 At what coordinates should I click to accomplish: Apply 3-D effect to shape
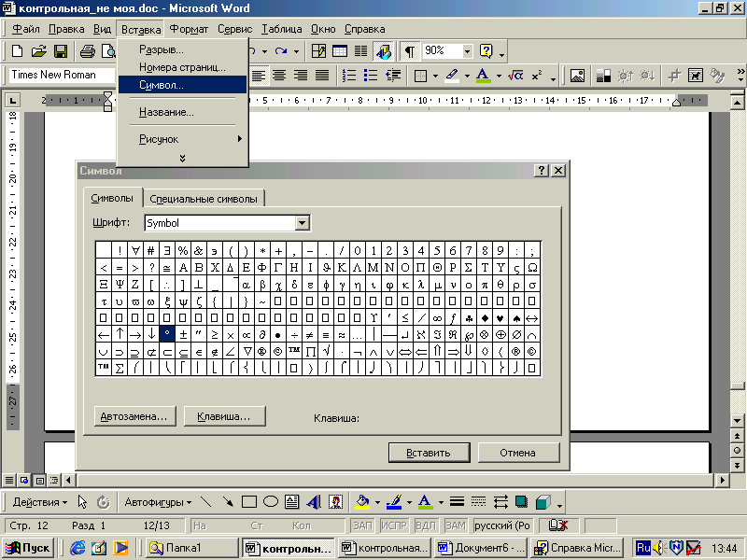coord(543,501)
